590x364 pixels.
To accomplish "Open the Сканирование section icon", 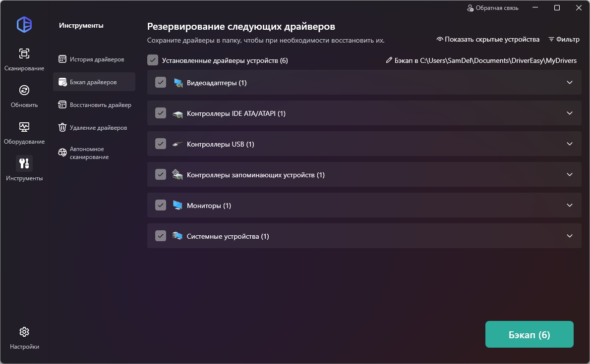I will point(24,53).
